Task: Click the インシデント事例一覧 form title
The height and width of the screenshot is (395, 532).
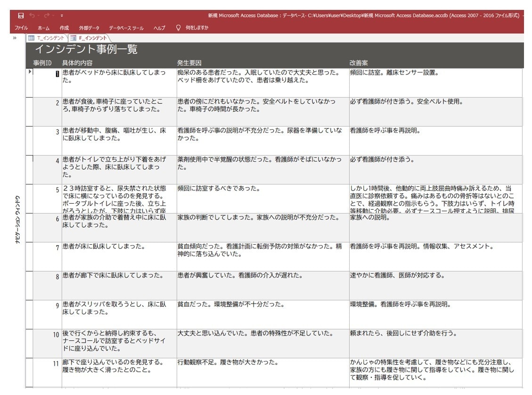Action: (86, 49)
